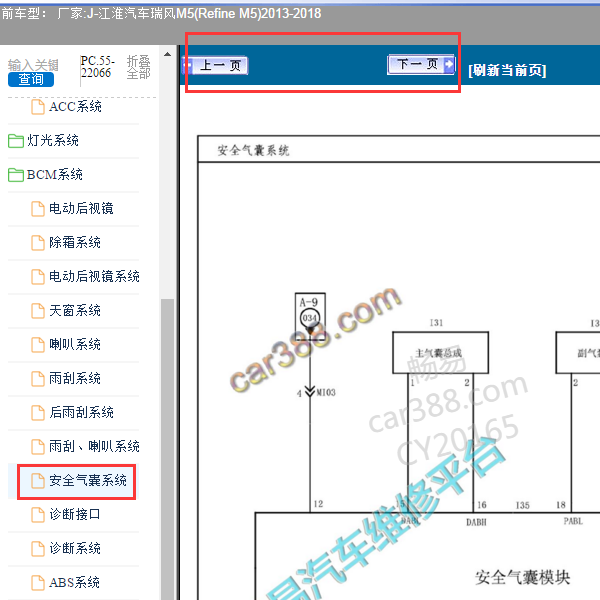Open the 电动后视镜 document
Viewport: 600px width, 600px height.
point(81,209)
